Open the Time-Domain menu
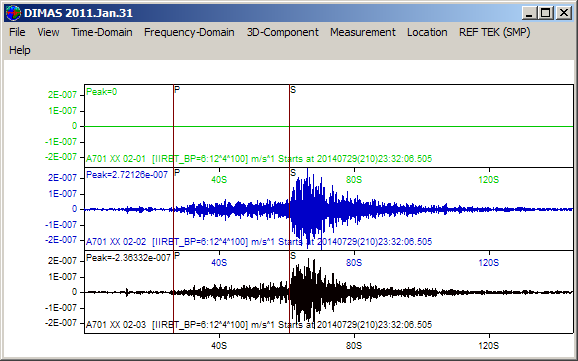 tap(102, 32)
